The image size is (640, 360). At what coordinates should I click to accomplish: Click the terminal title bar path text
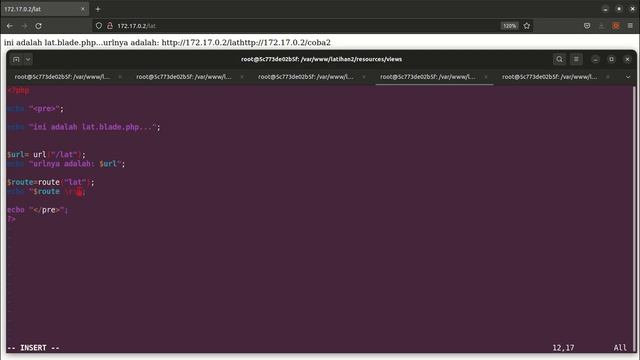[x=321, y=60]
